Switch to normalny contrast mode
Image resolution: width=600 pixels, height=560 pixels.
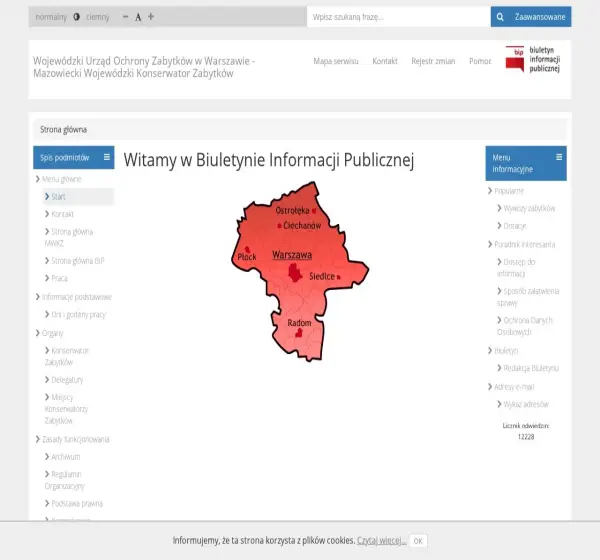51,17
